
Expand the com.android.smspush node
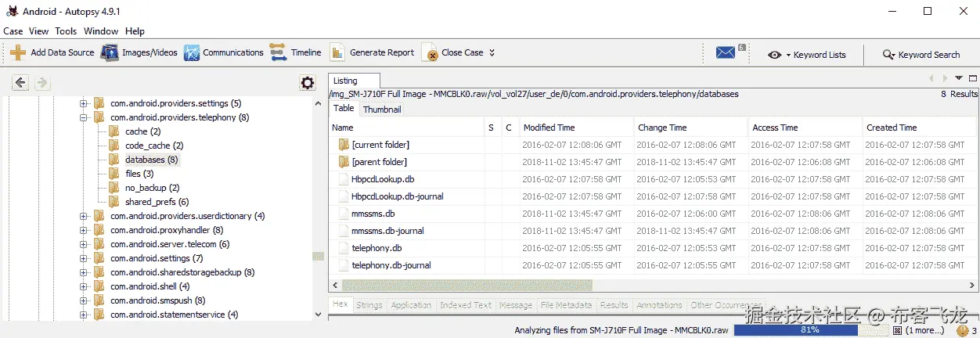pos(84,300)
